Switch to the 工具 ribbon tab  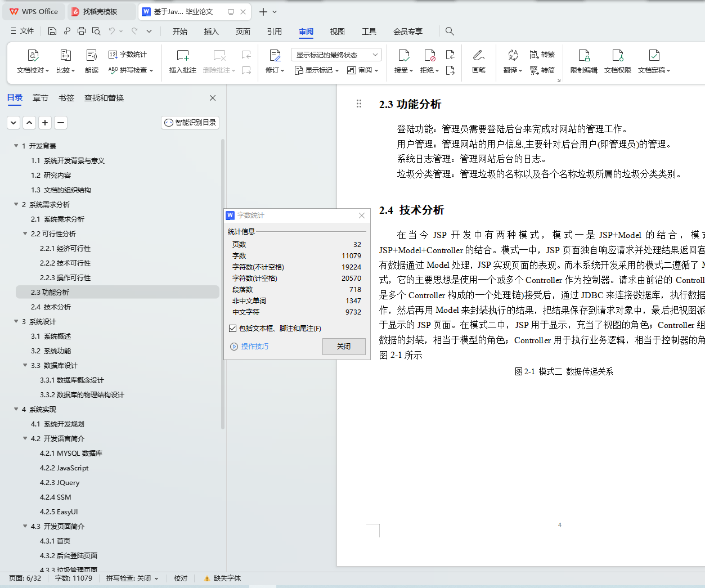[369, 32]
